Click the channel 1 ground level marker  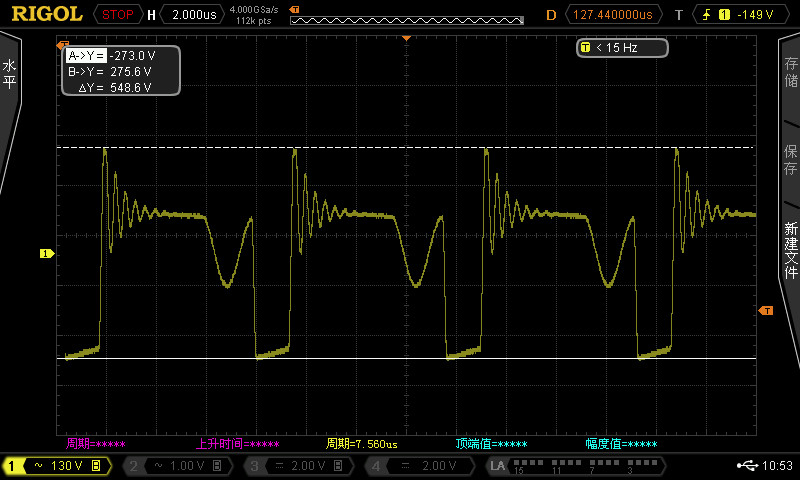tap(45, 254)
